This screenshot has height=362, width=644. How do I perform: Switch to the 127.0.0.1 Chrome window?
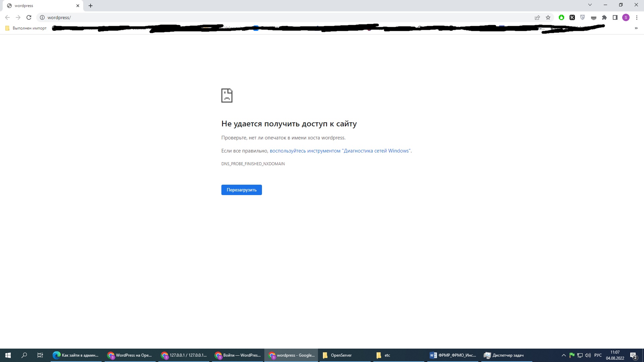pos(183,355)
